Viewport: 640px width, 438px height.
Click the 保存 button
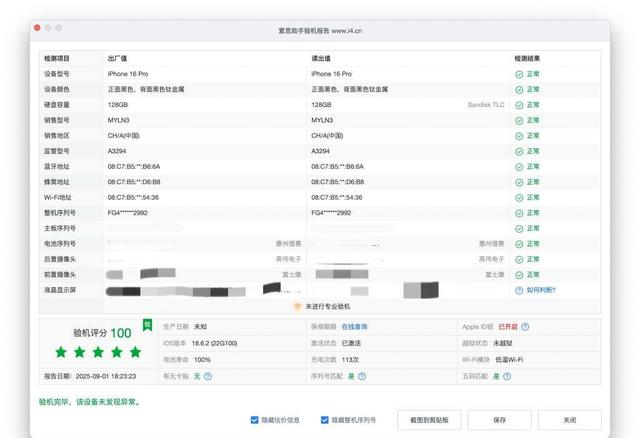tap(500, 420)
